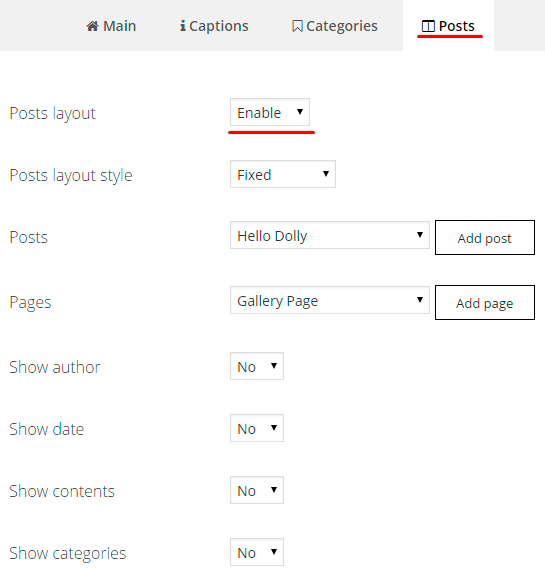Click the Add post button
545x575 pixels.
point(485,238)
